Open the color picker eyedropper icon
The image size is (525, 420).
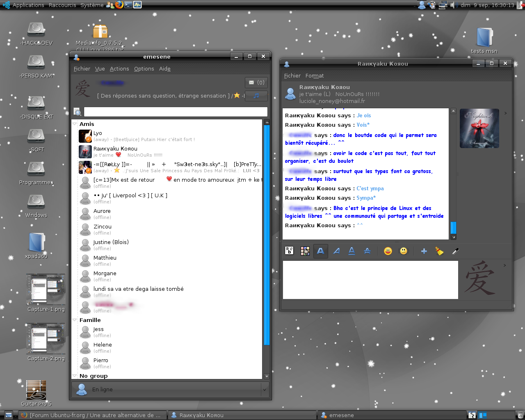pos(455,251)
